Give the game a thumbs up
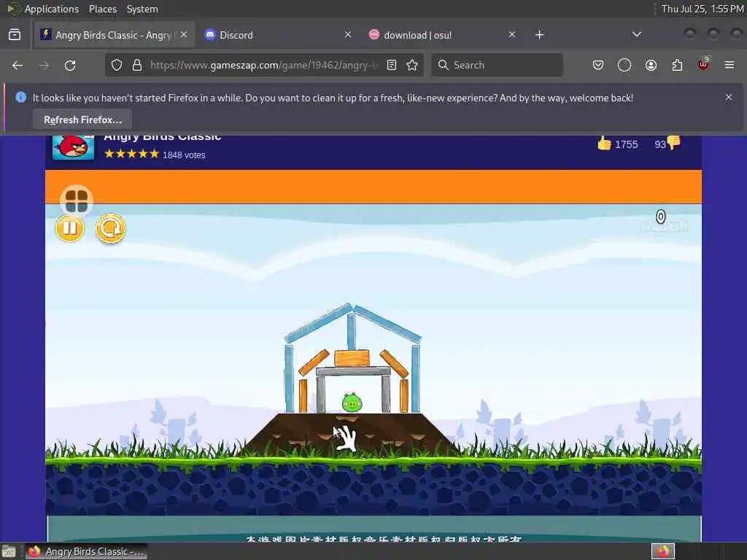Image resolution: width=747 pixels, height=560 pixels. (604, 144)
